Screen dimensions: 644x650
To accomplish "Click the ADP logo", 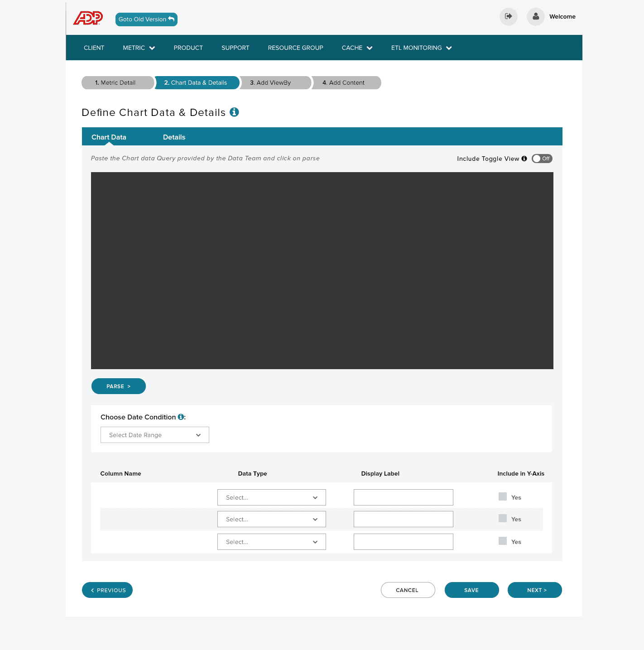I will pyautogui.click(x=88, y=18).
